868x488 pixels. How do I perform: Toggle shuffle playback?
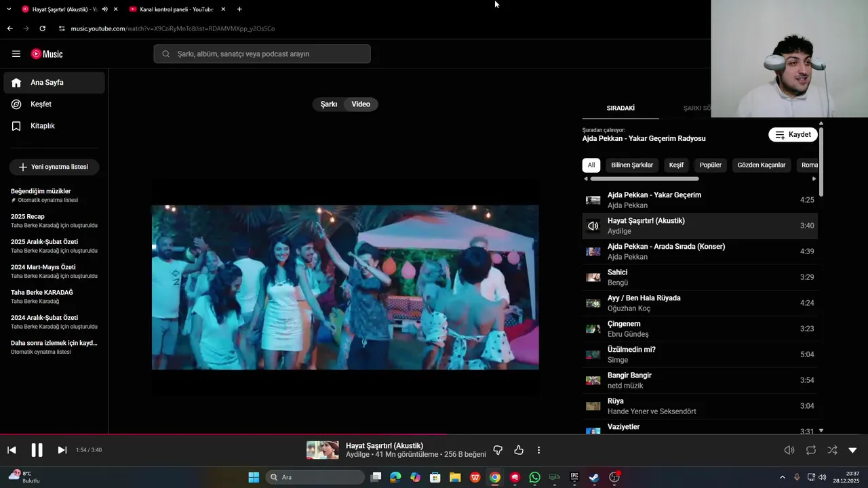832,450
